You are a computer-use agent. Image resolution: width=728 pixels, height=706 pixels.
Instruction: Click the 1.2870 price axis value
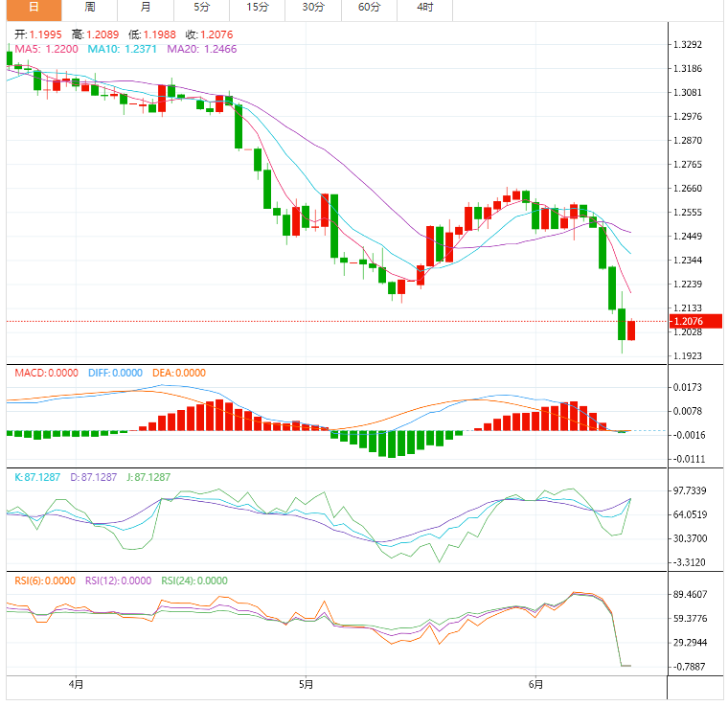click(688, 140)
